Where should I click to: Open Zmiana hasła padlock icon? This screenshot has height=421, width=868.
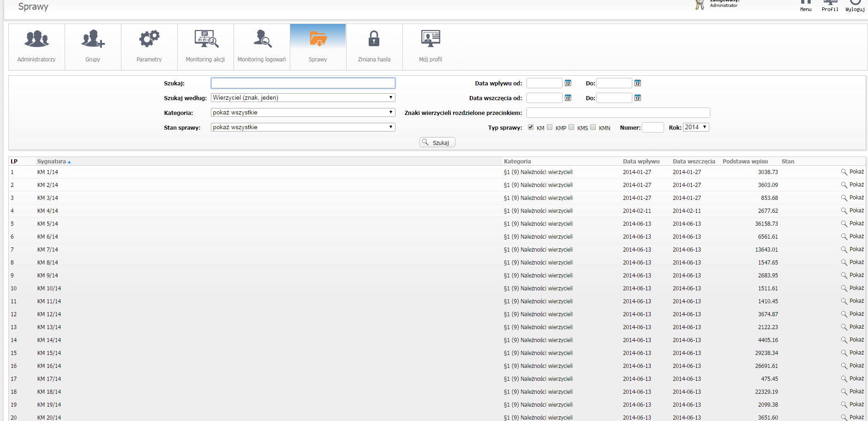(x=374, y=39)
